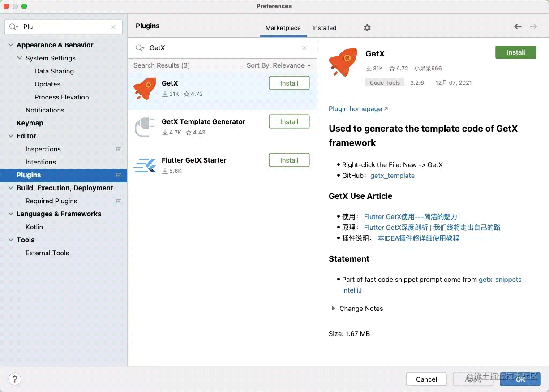Open the Flutter GetX使用 article link
Screen dimensions: 549x392
tap(412, 217)
